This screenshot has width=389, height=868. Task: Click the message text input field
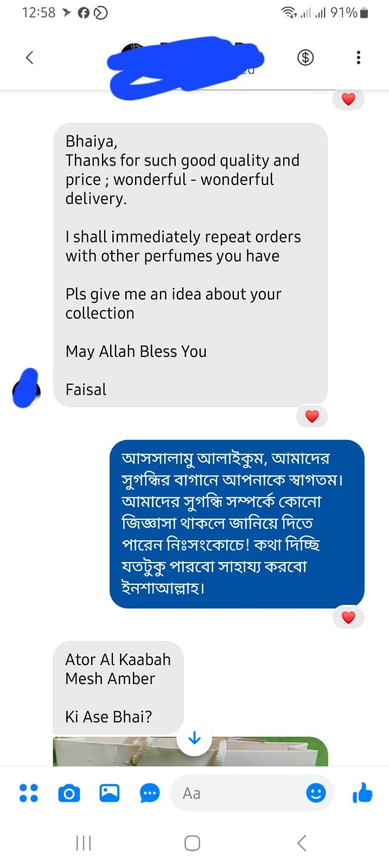tap(239, 793)
